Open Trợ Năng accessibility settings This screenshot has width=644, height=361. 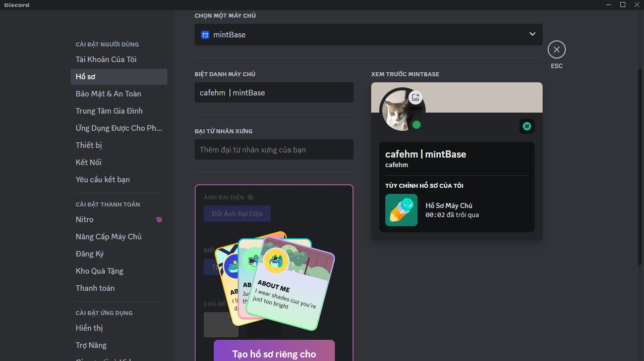coord(119,345)
